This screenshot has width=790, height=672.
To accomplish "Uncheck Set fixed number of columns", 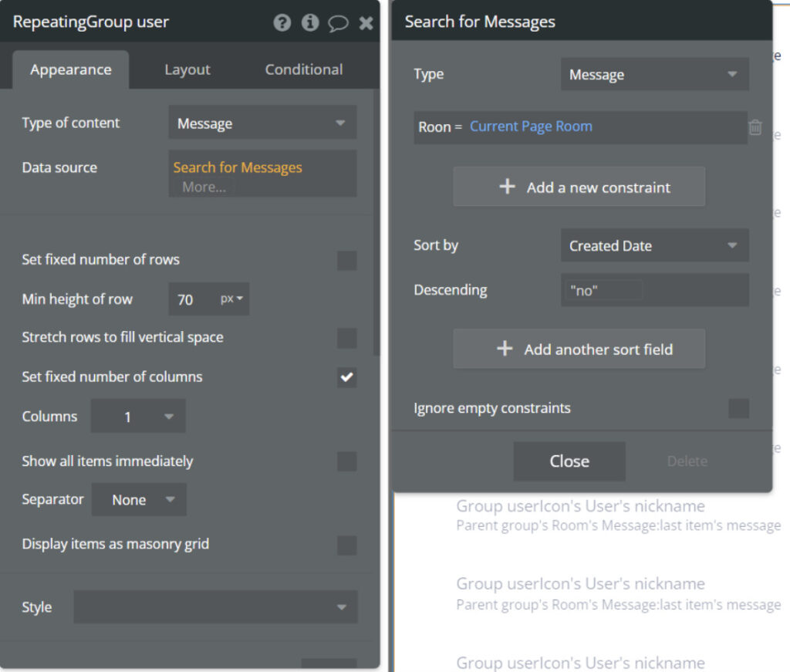I will [x=347, y=377].
